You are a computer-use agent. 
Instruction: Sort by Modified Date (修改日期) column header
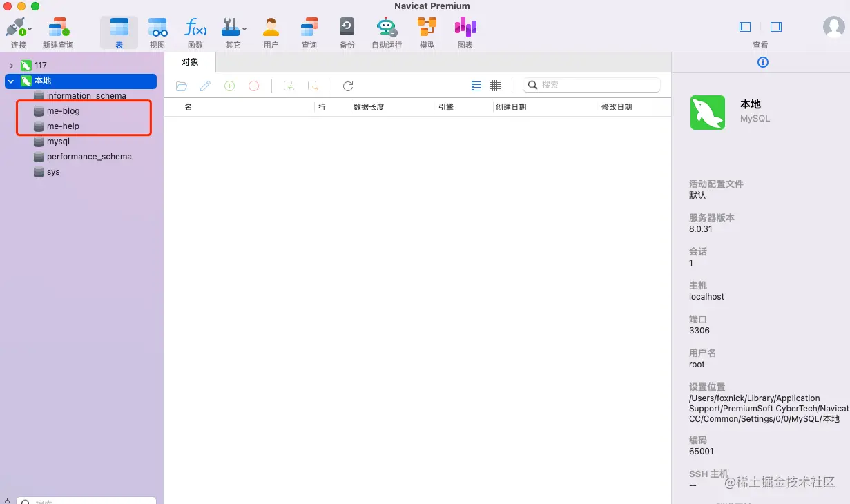(617, 107)
